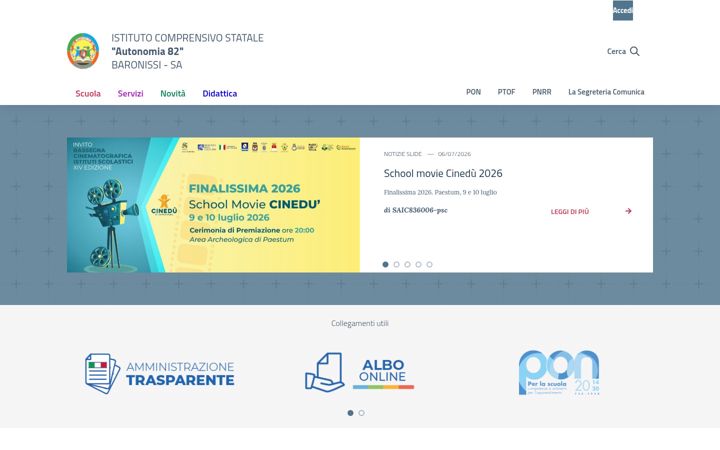Open the School movie Cinedù 2026 headline
720x450 pixels.
coord(443,174)
